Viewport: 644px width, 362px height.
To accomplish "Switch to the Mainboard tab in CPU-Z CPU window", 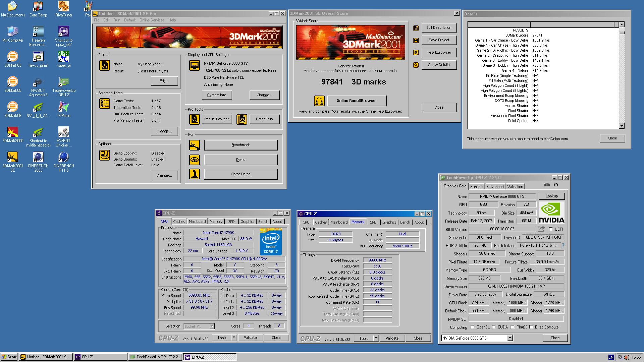I will point(197,222).
